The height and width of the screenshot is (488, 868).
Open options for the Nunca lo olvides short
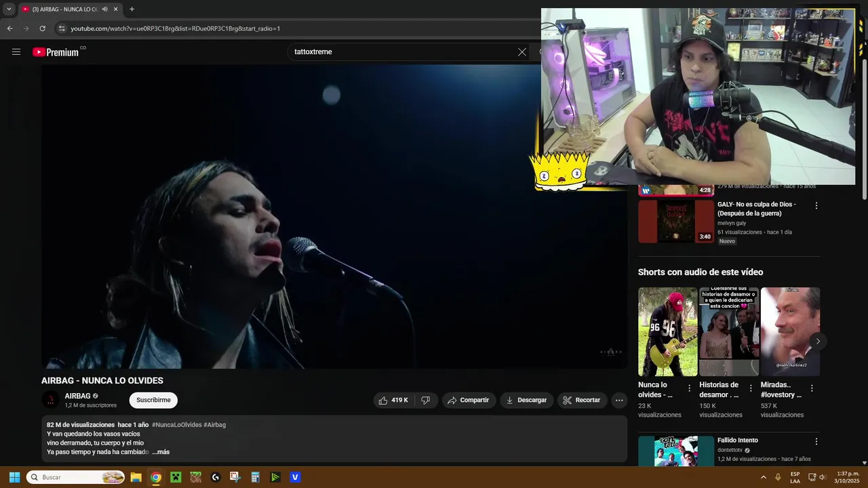point(690,388)
